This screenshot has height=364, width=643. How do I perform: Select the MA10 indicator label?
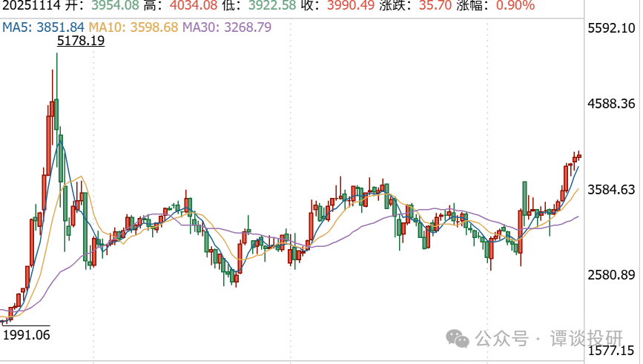click(x=133, y=27)
